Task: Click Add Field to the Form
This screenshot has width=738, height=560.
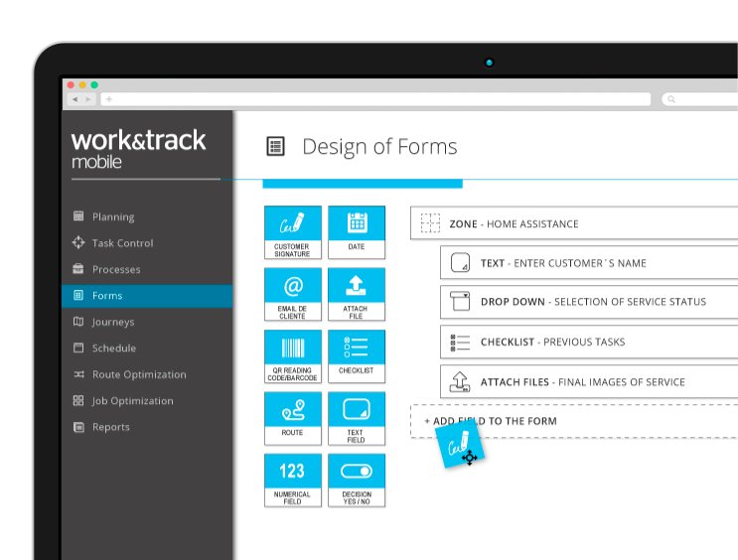Action: click(574, 421)
